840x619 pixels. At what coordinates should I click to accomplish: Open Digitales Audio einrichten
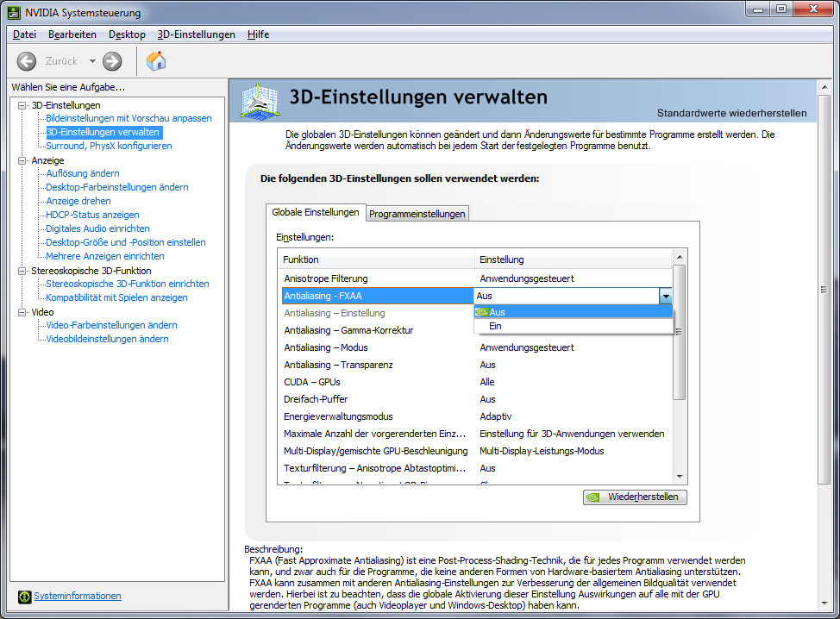tap(97, 228)
